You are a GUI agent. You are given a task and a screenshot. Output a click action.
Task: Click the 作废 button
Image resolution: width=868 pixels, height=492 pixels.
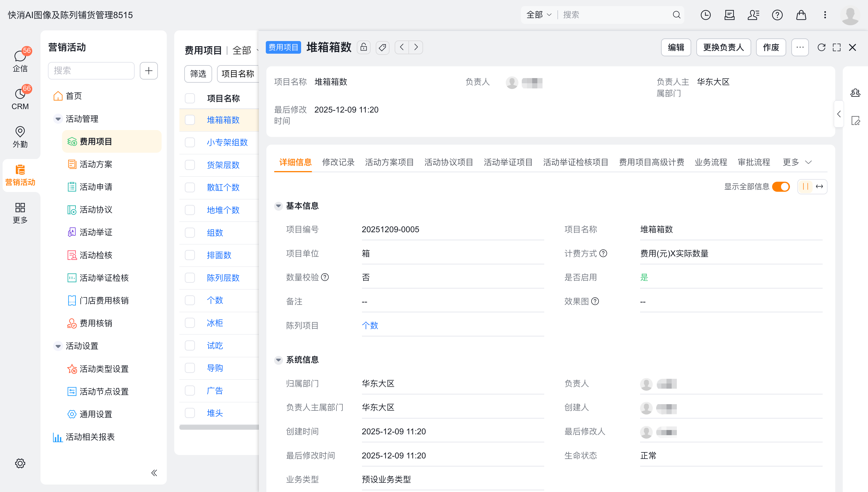[771, 47]
